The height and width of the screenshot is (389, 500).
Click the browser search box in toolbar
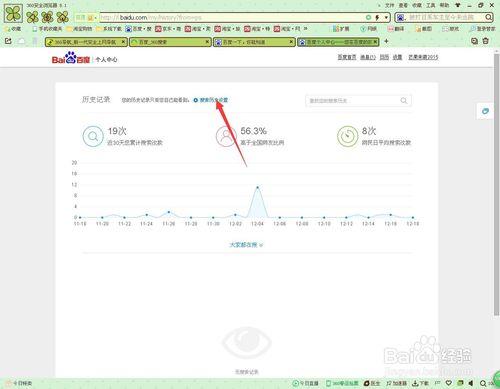[445, 17]
